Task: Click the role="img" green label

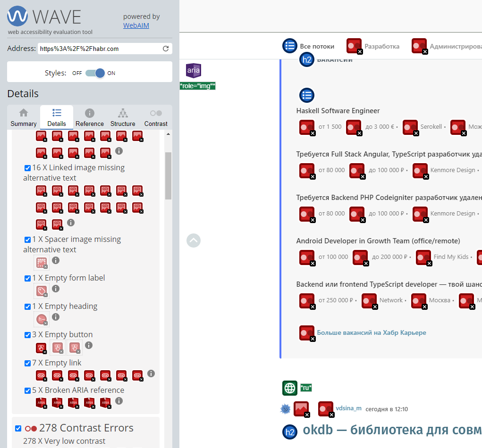Action: [198, 86]
